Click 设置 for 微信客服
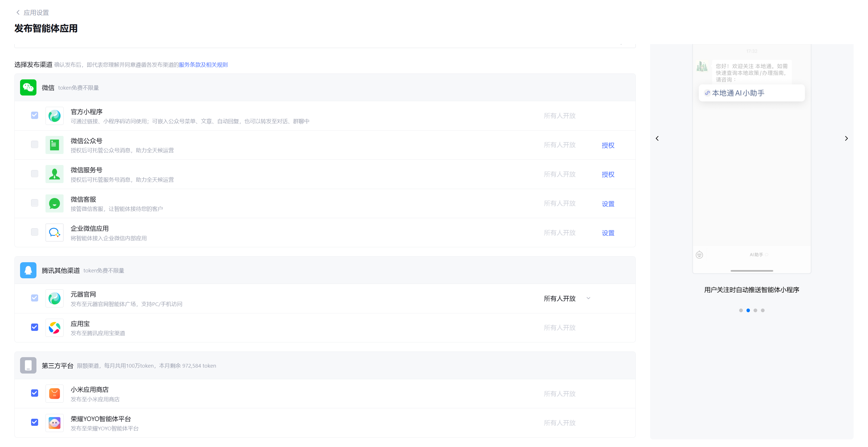The image size is (868, 447). (x=608, y=204)
